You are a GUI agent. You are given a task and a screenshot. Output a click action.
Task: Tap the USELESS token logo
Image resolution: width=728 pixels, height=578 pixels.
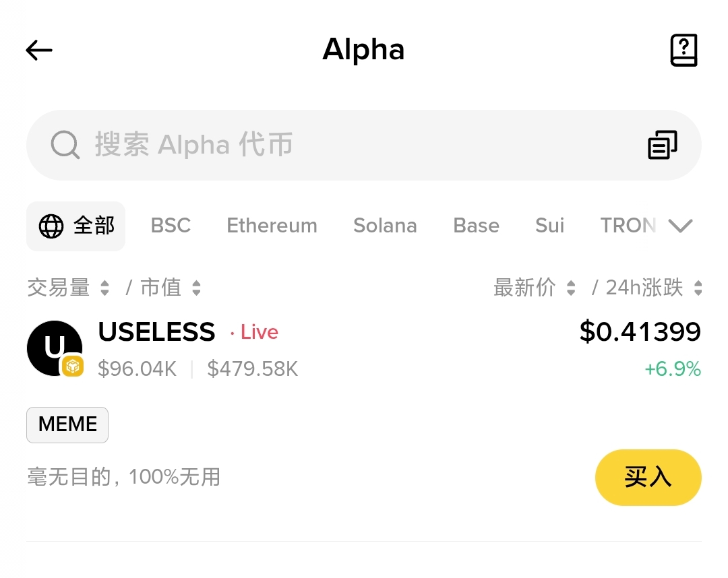click(54, 348)
